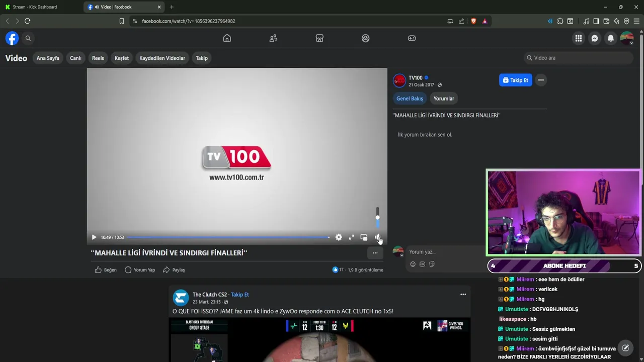Open Facebook search magnifier icon
This screenshot has height=362, width=644.
click(x=28, y=38)
